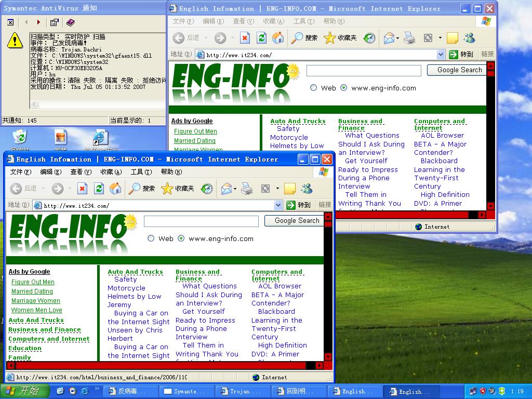Screen dimensions: 532x399
Task: Expand quick launch chevron on taskbar
Action: [97, 389]
